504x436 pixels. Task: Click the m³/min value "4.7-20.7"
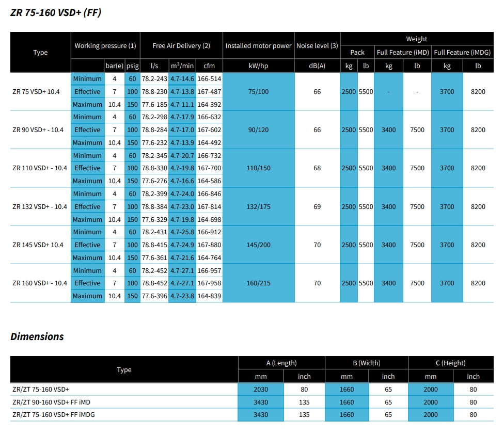tap(182, 155)
